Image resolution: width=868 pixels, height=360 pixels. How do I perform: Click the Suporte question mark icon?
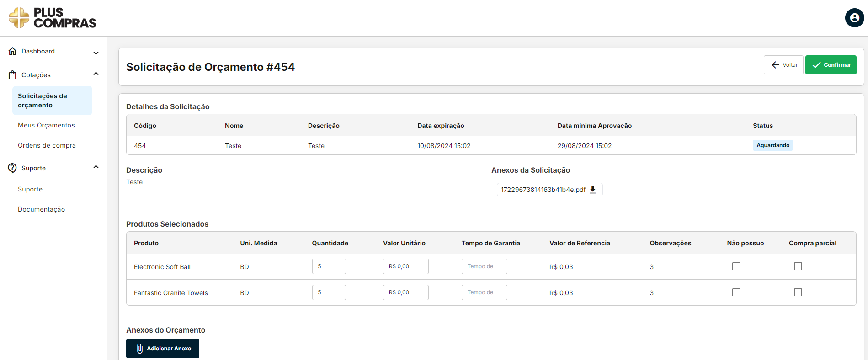point(12,168)
